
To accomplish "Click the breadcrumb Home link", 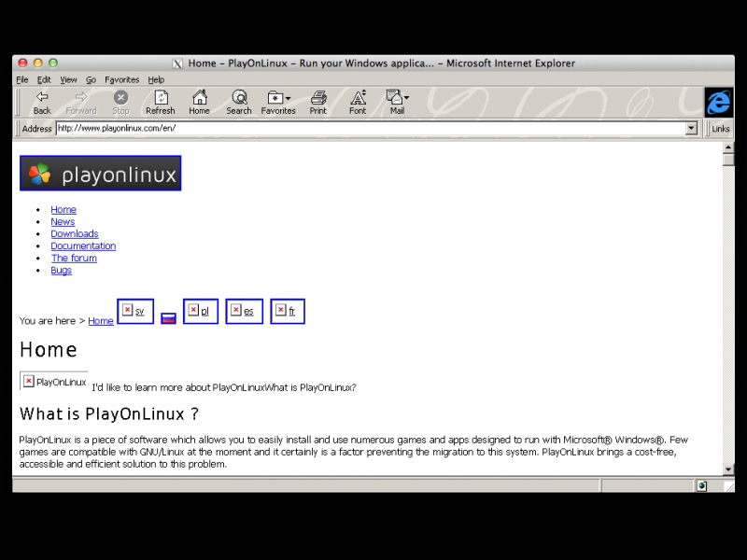I will tap(101, 321).
